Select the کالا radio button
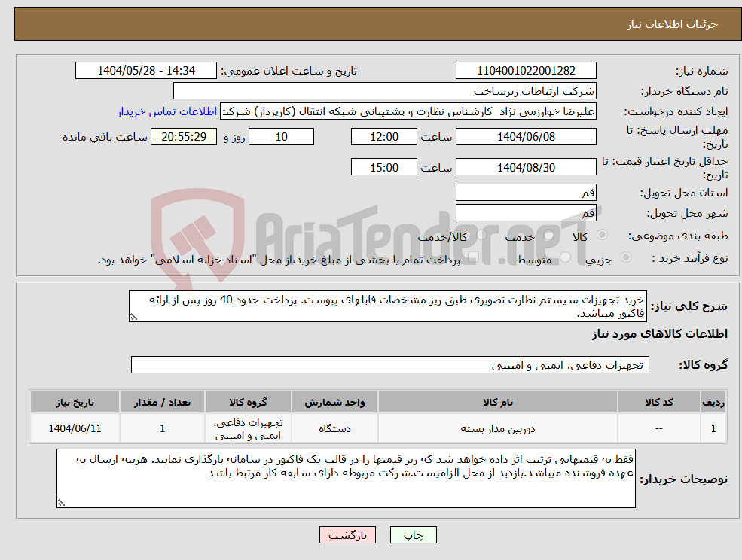This screenshot has width=742, height=560. coord(602,235)
